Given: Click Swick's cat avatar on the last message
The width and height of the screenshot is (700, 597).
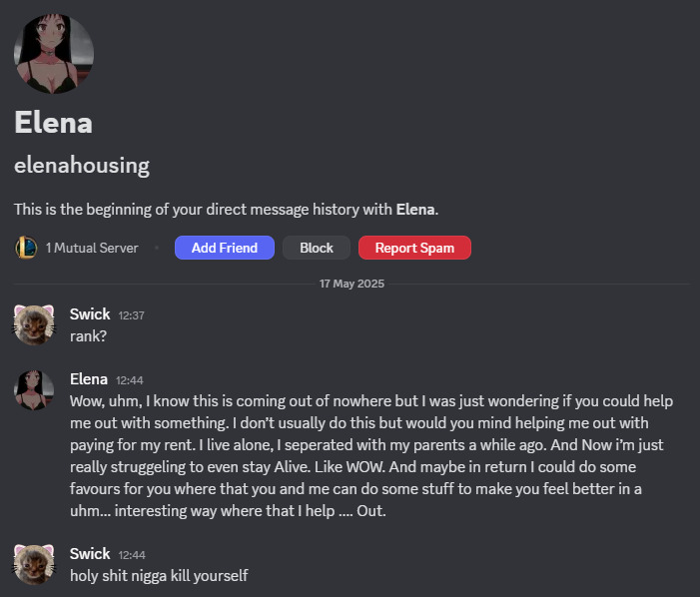Looking at the screenshot, I should [x=34, y=564].
